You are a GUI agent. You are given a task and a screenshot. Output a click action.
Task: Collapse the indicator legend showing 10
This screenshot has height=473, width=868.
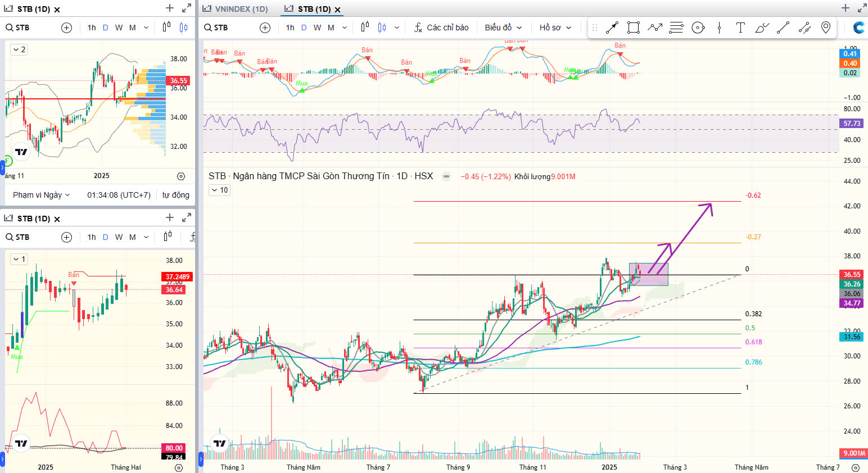(x=219, y=190)
